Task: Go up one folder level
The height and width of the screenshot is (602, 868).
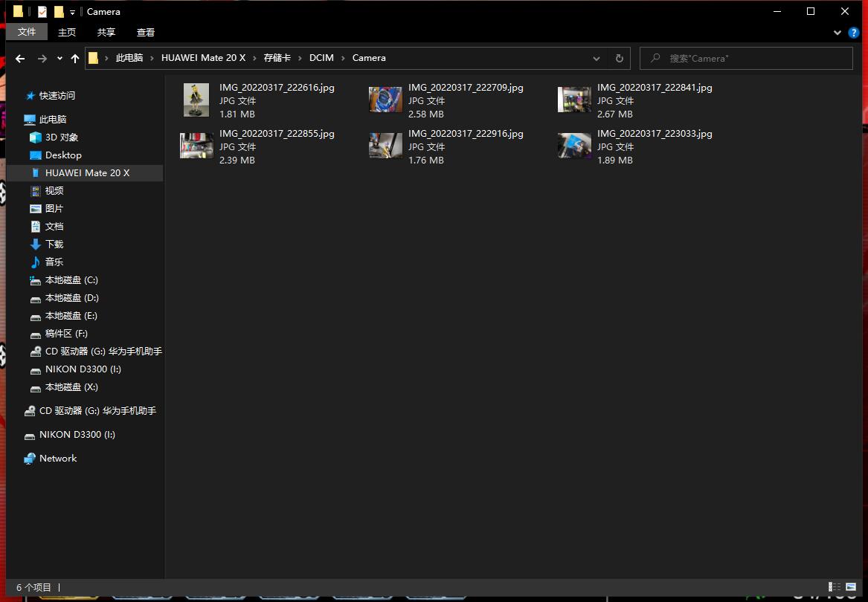Action: click(74, 58)
